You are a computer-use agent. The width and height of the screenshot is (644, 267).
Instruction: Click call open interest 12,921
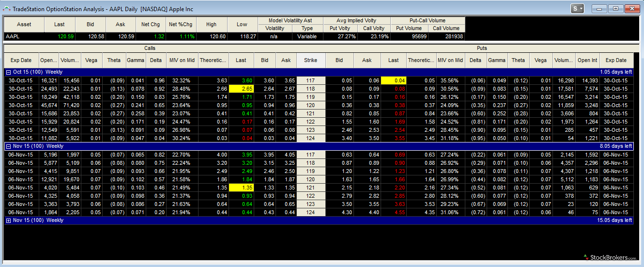pos(49,179)
